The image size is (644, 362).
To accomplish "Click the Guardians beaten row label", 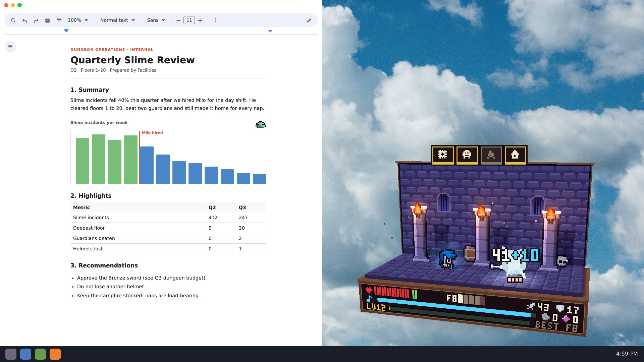I will pos(94,238).
